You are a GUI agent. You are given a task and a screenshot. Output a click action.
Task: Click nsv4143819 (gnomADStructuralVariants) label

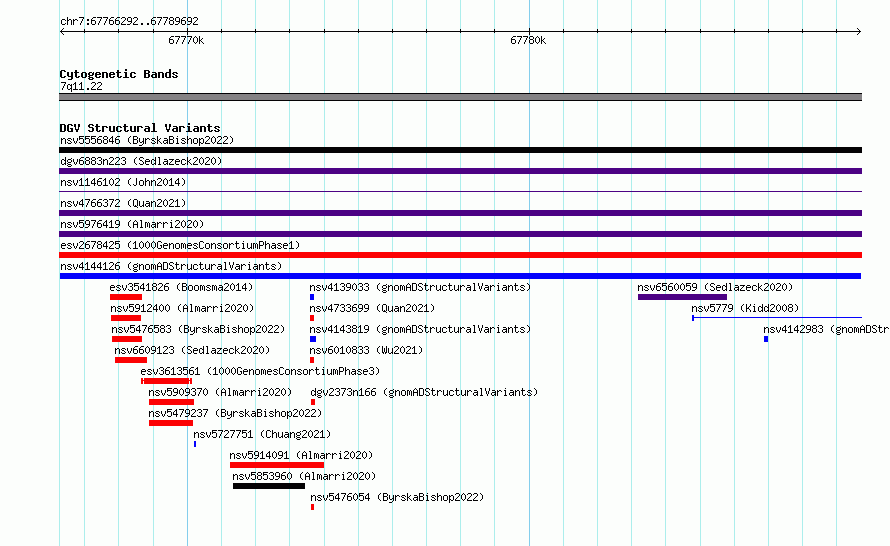point(420,329)
